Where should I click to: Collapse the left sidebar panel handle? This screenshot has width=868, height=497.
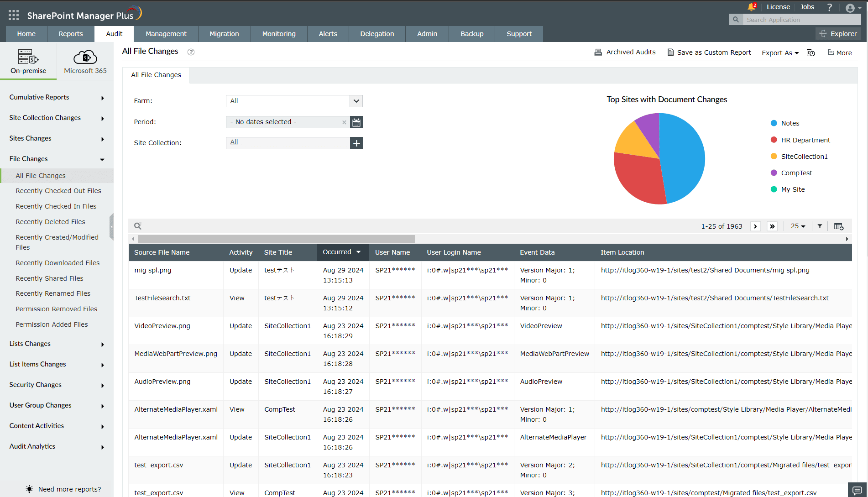tap(111, 226)
